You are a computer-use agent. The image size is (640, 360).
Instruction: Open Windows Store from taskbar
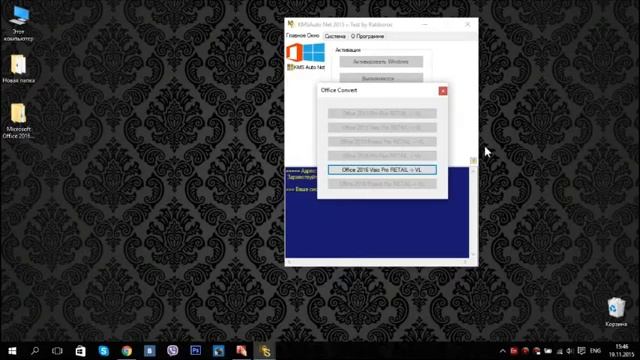pos(80,351)
